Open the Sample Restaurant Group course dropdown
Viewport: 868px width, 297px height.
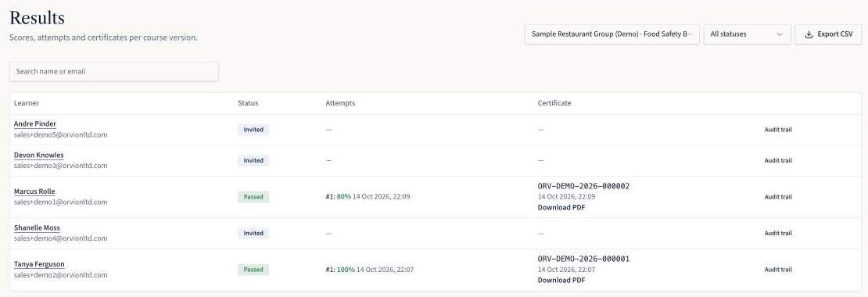[612, 34]
